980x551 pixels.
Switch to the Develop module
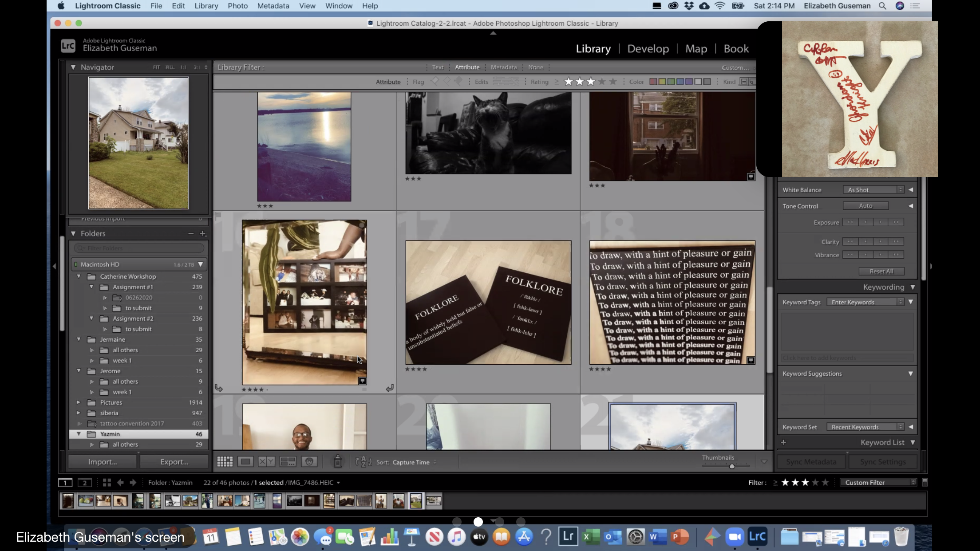[x=648, y=49]
